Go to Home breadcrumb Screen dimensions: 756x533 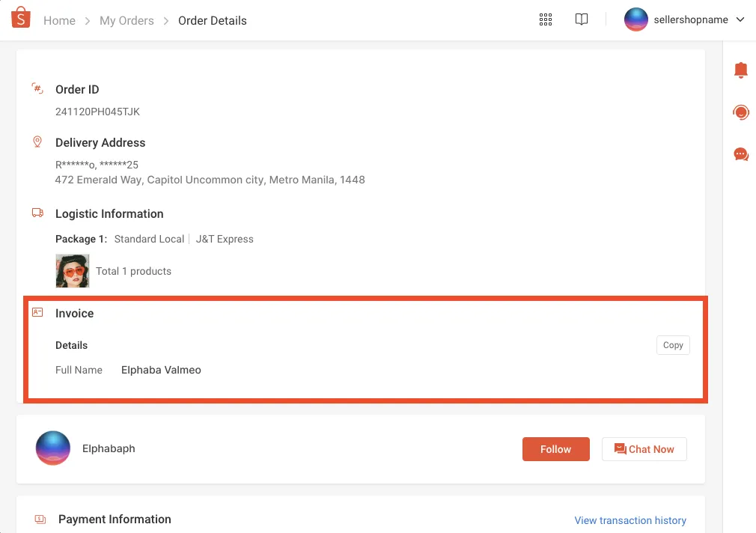pyautogui.click(x=59, y=21)
